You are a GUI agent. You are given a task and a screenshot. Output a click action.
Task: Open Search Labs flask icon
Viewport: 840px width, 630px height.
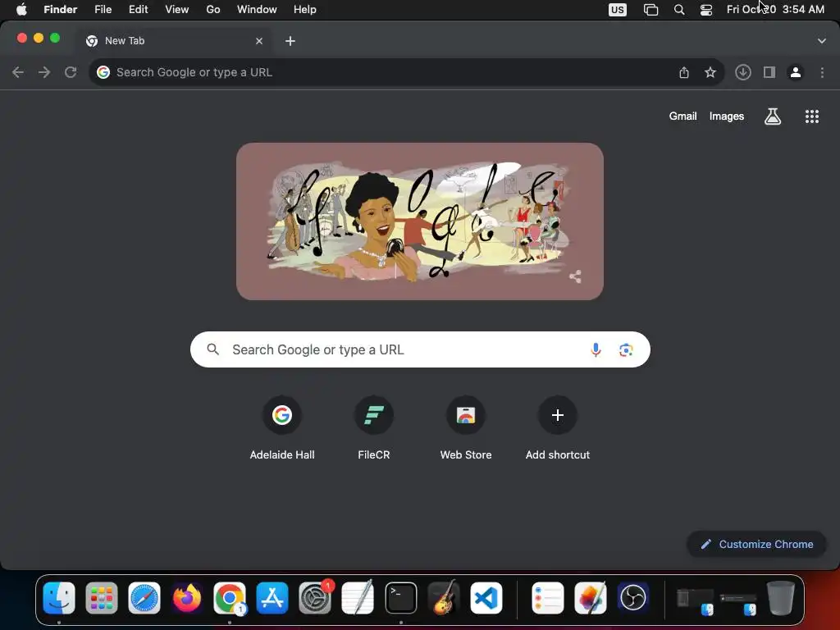coord(773,116)
